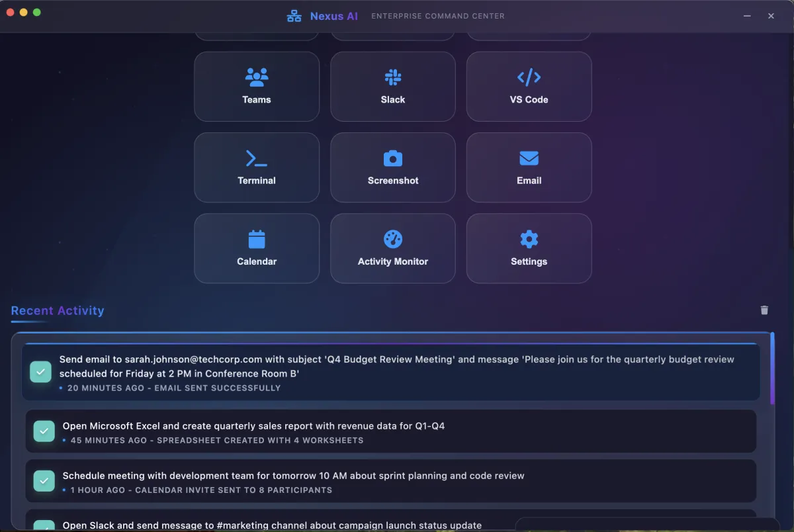Screen dimensions: 794x532
Task: Open the Teams app tile
Action: coord(257,87)
